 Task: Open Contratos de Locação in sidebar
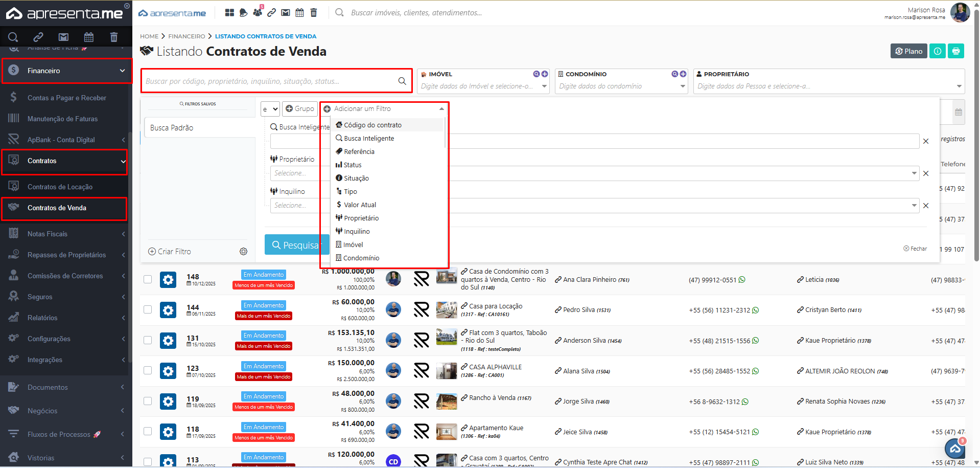click(x=60, y=187)
